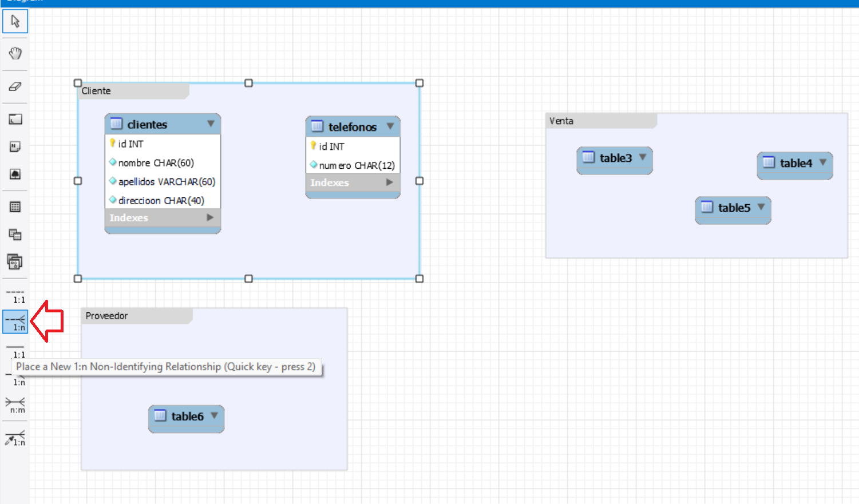Select the pointer selection tool
This screenshot has height=504, width=859.
tap(15, 22)
